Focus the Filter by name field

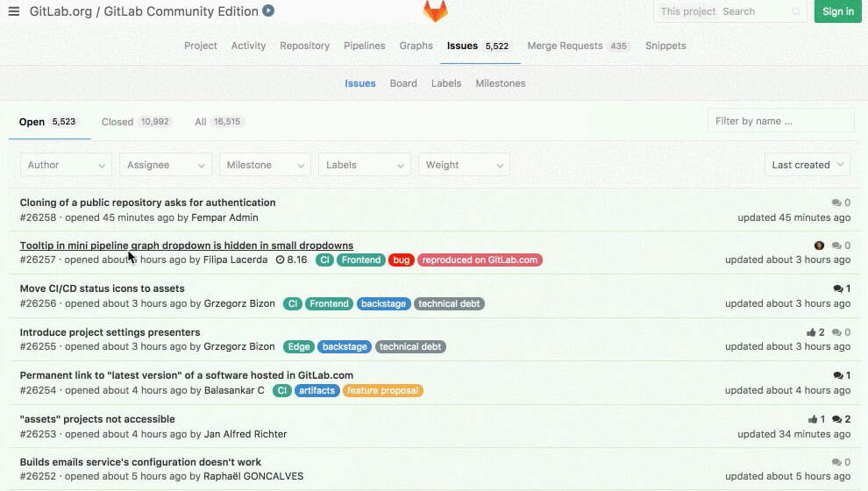coord(780,121)
